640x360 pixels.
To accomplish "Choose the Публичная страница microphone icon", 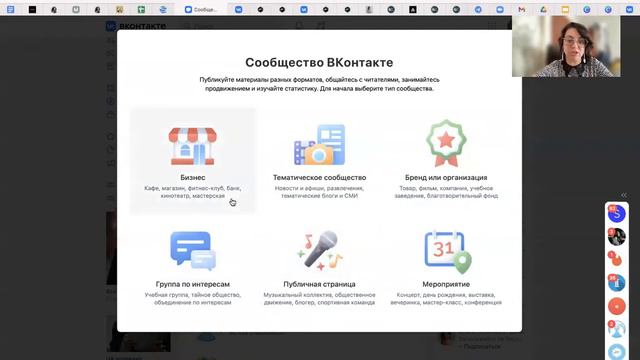I will coord(320,251).
